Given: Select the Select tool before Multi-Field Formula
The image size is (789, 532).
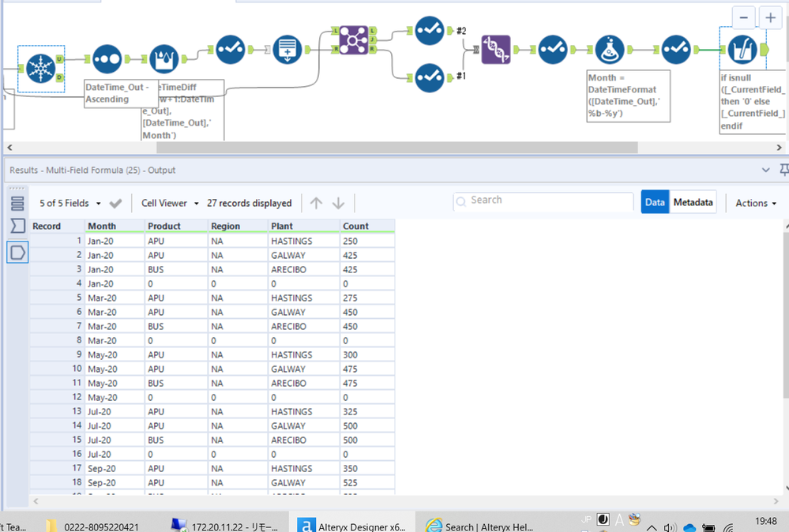Looking at the screenshot, I should click(676, 49).
